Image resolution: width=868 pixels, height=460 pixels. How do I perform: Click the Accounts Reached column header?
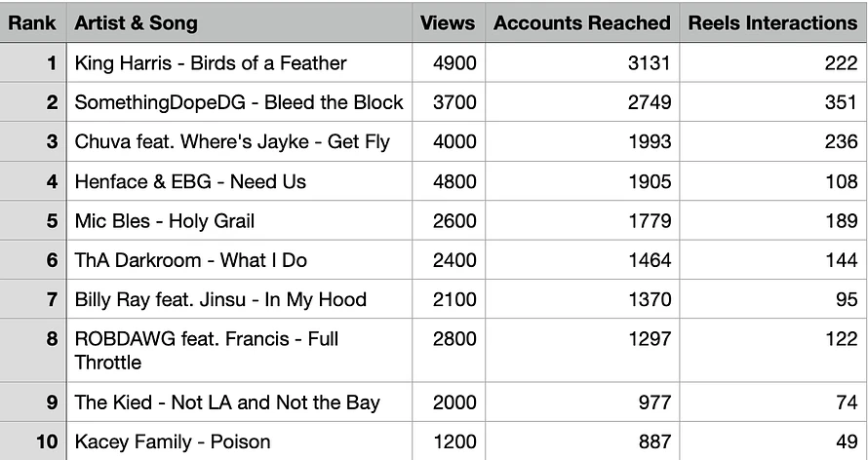click(x=582, y=22)
